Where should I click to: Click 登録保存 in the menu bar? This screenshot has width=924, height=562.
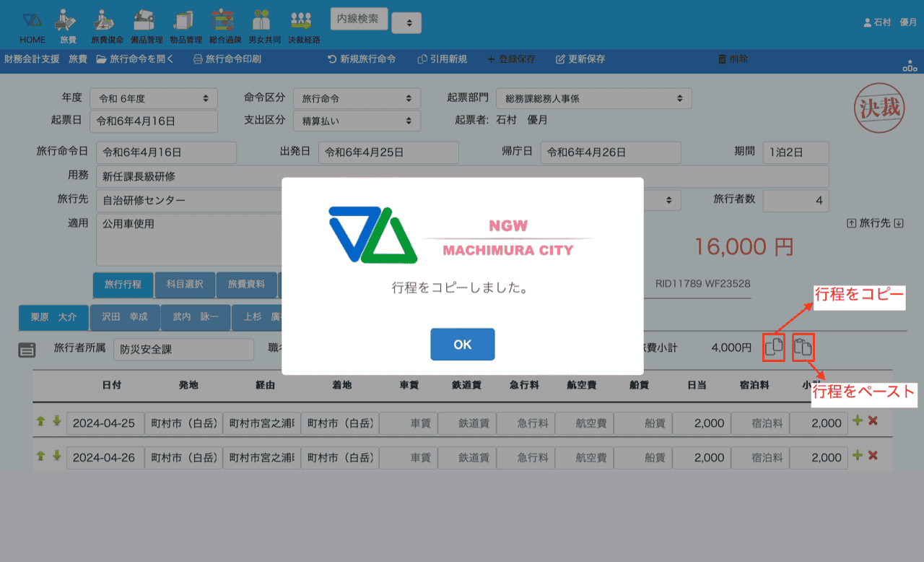click(x=511, y=59)
